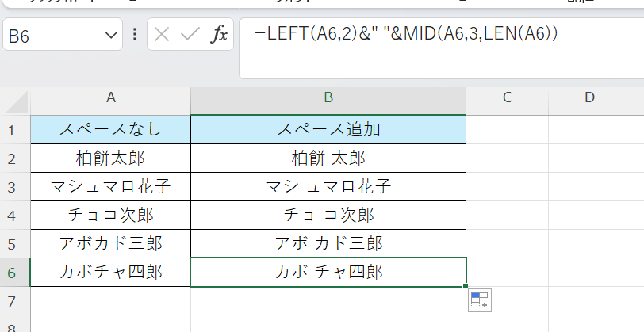This screenshot has height=332, width=644.
Task: Select row 7 header
Action: point(12,301)
